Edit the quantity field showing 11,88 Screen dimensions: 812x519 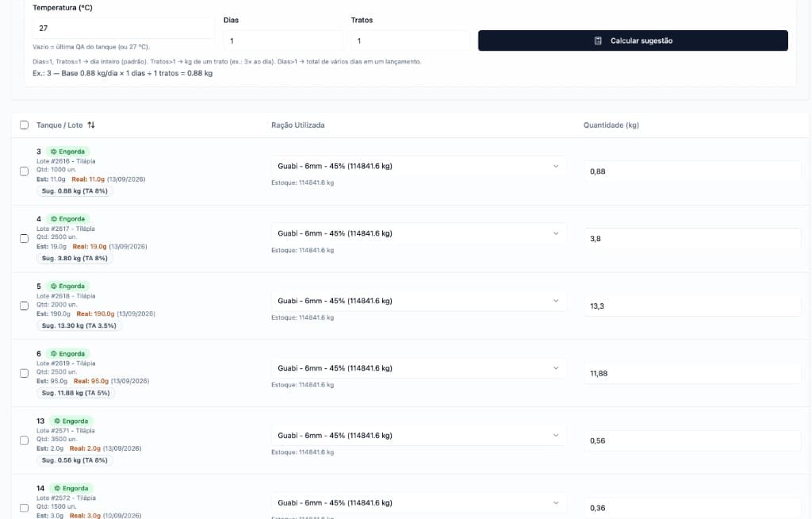coord(692,373)
